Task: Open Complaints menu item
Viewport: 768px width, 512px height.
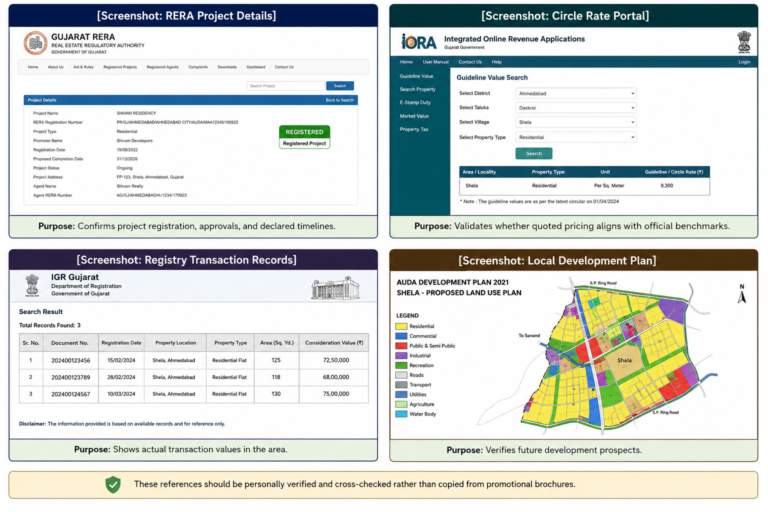Action: point(198,67)
